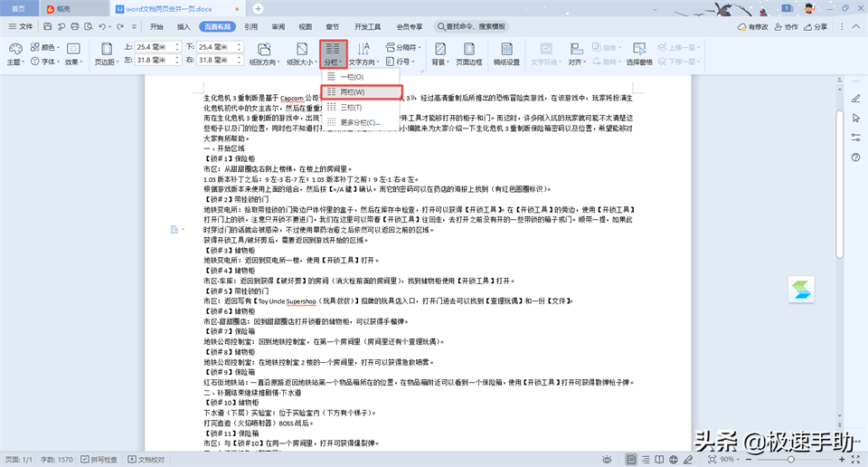Switch to the 插入 (Insert) tab
Viewport: 868px width, 467px height.
pyautogui.click(x=184, y=27)
